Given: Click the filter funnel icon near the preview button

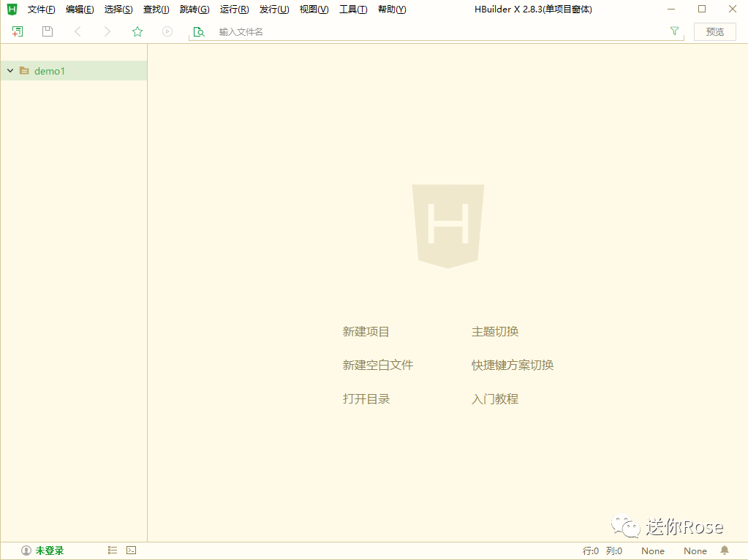Looking at the screenshot, I should (673, 31).
